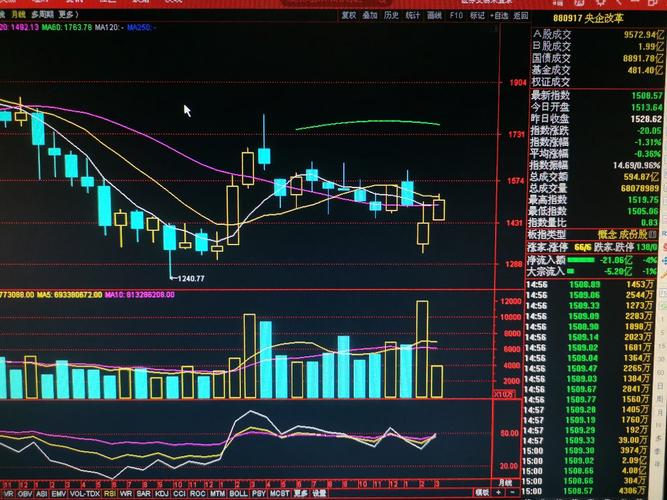667x500 pixels.
Task: Click the 返回 back button
Action: point(521,15)
